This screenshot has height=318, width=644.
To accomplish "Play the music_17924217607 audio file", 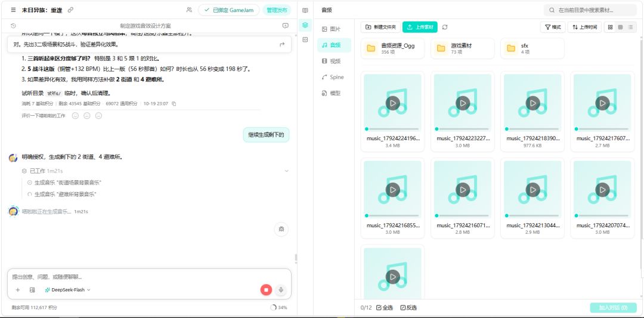I will click(602, 103).
